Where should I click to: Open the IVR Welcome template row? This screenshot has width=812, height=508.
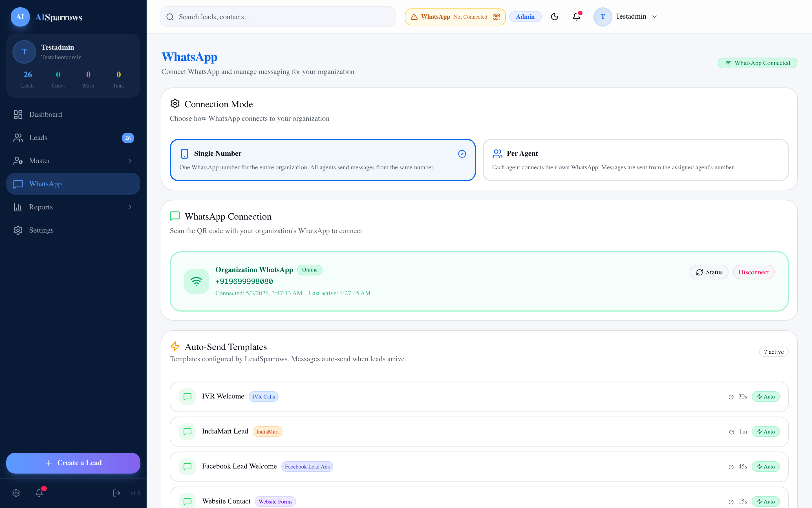tap(479, 397)
